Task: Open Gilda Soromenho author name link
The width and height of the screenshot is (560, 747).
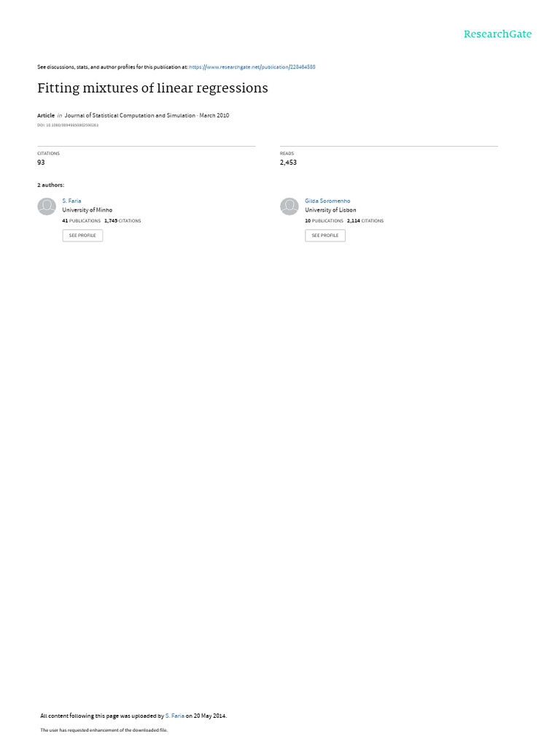Action: click(x=327, y=201)
